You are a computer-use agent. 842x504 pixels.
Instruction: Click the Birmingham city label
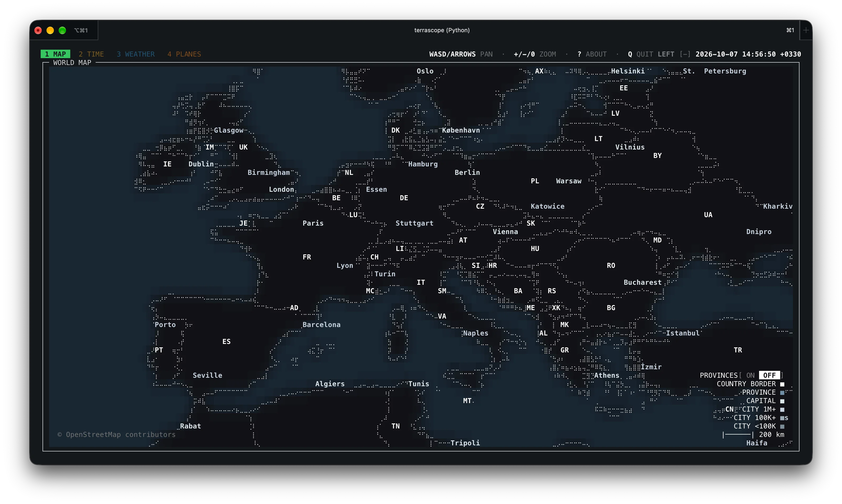(x=269, y=172)
